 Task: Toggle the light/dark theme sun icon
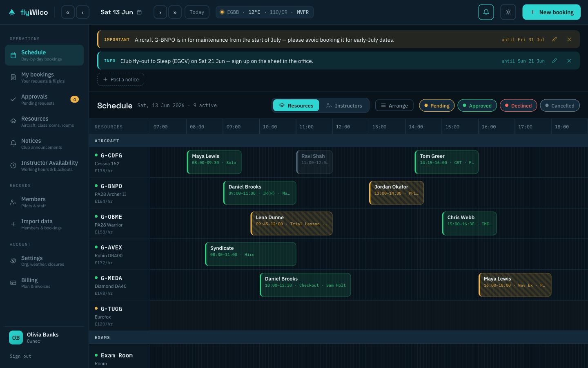(508, 12)
